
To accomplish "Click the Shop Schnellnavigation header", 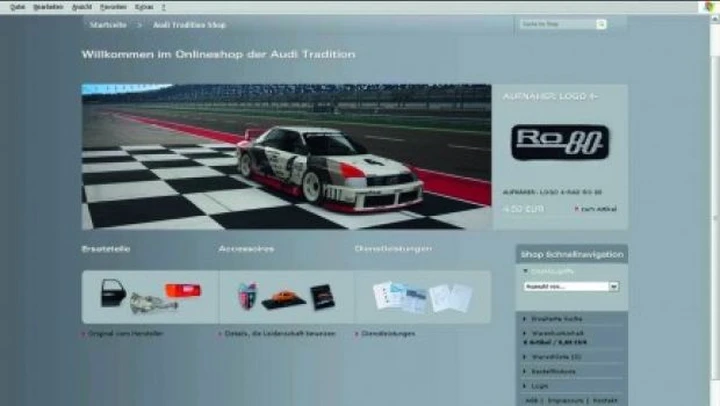I will 572,254.
